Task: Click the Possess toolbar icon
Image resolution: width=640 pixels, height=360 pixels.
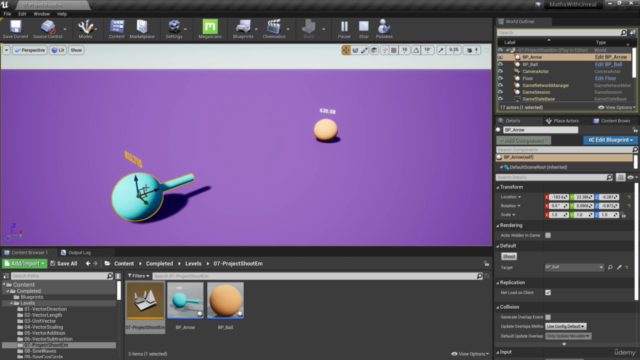Action: (x=384, y=29)
